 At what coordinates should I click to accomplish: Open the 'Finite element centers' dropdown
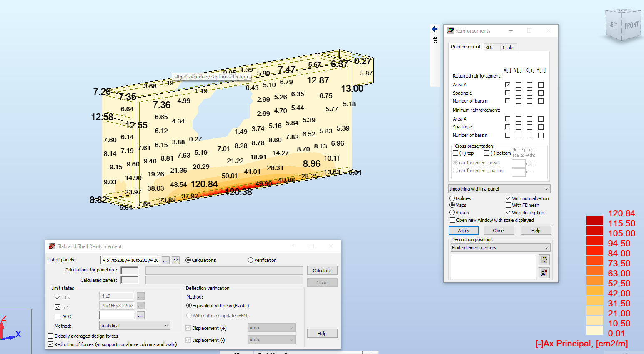coord(501,248)
